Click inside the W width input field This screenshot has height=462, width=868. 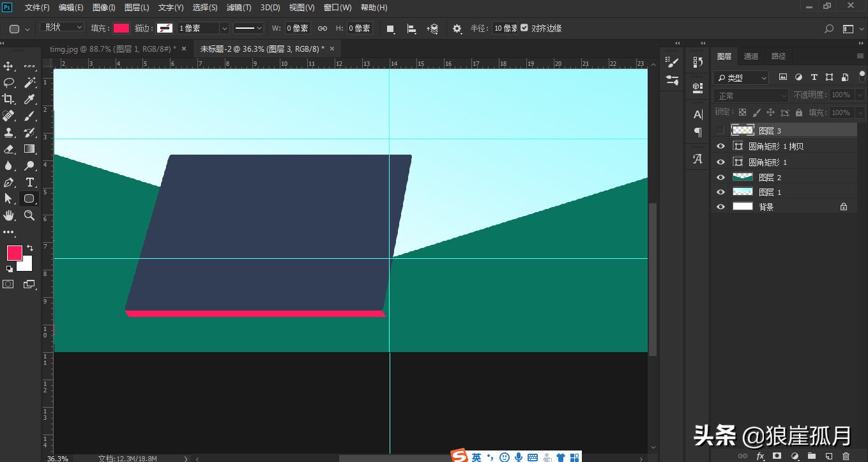coord(297,27)
